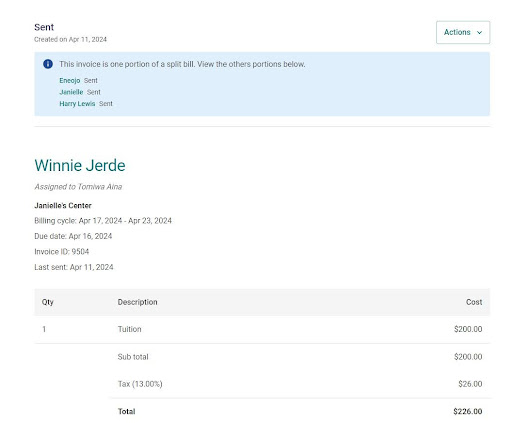Click the Last sent date line
The height and width of the screenshot is (423, 512).
(74, 267)
